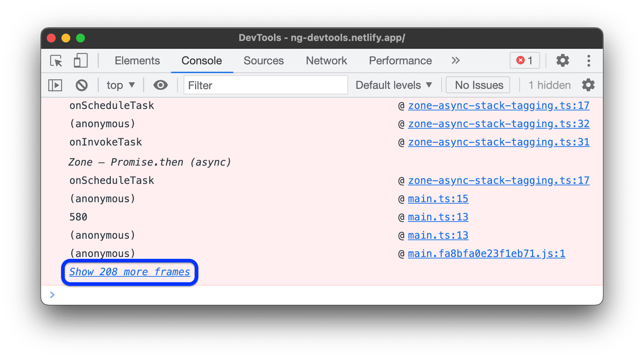Open the Sources tab
The height and width of the screenshot is (359, 644).
pos(263,61)
